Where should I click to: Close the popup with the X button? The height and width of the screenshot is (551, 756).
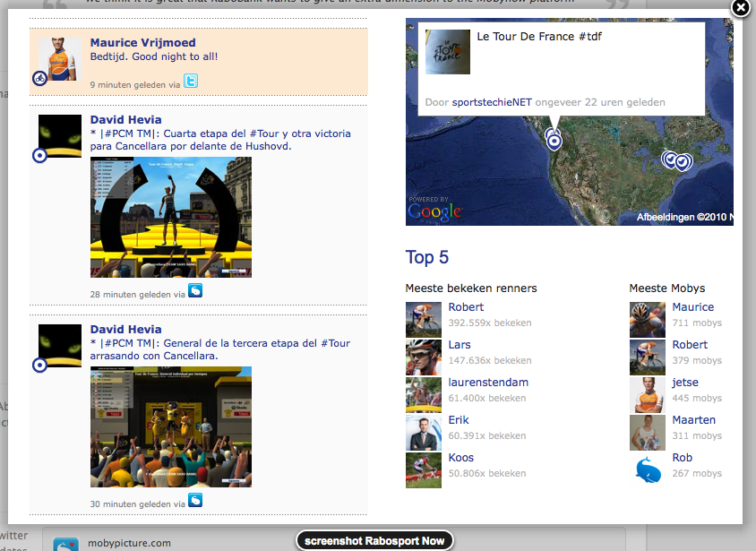[x=740, y=8]
